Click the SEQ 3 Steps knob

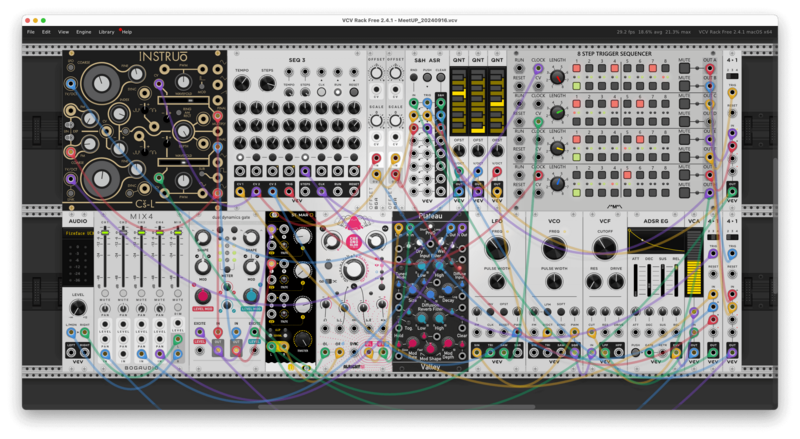[267, 85]
